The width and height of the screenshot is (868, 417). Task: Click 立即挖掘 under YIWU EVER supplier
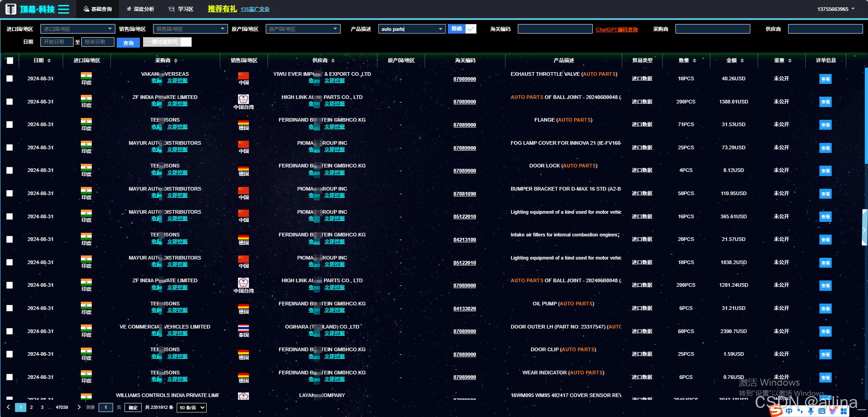coord(334,81)
